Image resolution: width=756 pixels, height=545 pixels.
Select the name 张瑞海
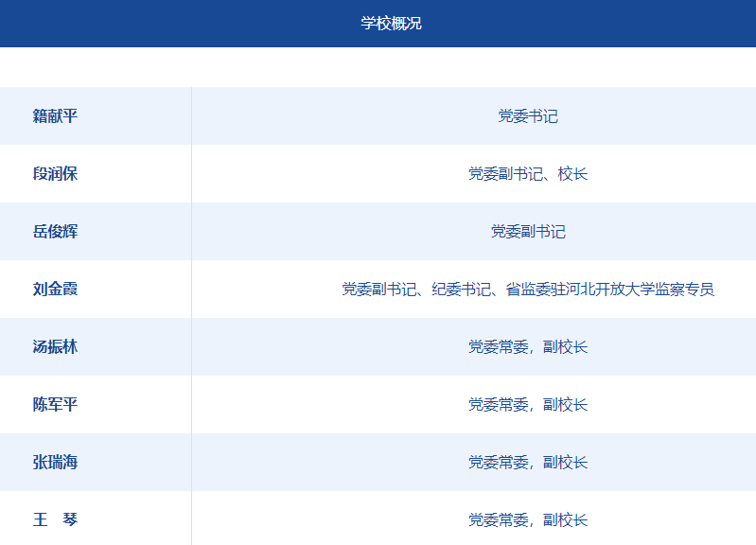click(x=55, y=463)
